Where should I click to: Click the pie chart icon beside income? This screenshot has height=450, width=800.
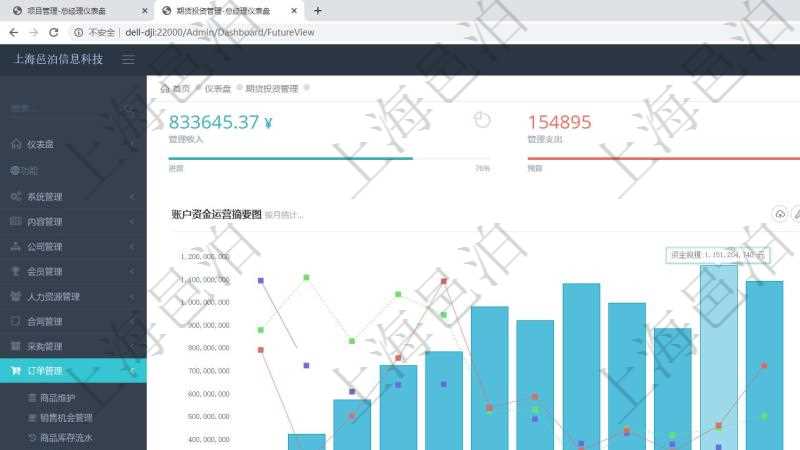[x=482, y=120]
